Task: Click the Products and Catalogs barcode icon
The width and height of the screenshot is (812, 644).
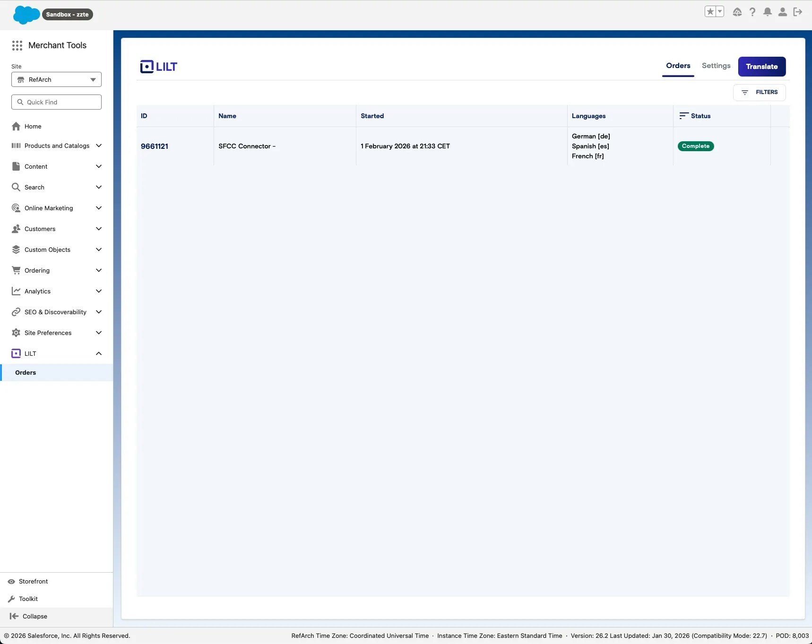Action: (x=16, y=146)
